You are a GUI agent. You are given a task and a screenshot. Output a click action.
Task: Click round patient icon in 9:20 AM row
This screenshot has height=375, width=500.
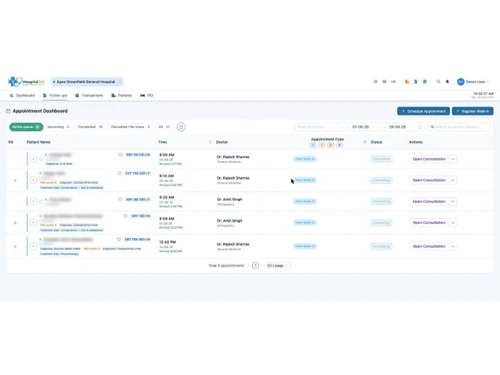(33, 201)
